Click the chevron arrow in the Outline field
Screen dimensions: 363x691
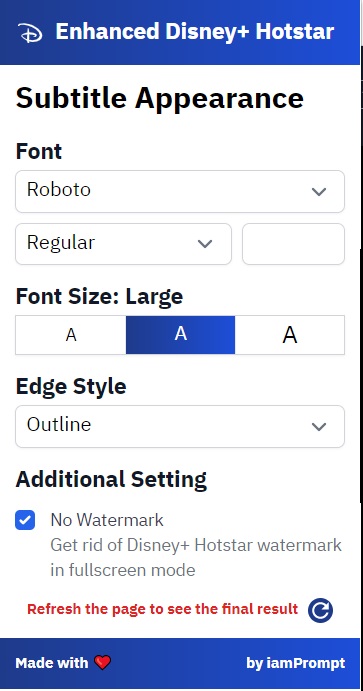[319, 427]
